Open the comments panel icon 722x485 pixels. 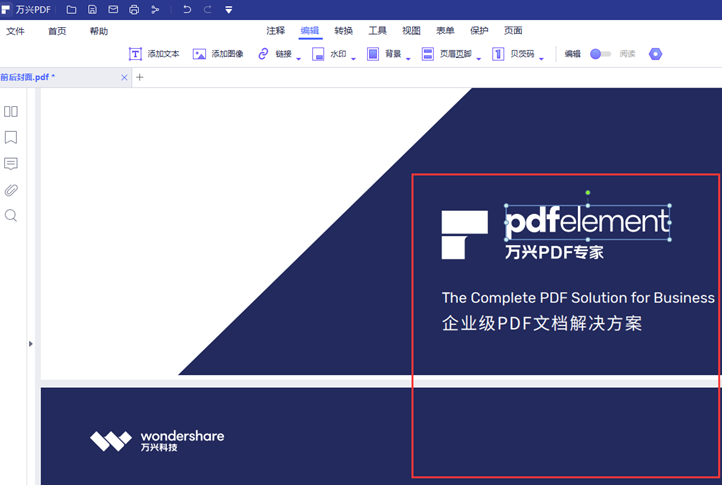tap(11, 164)
